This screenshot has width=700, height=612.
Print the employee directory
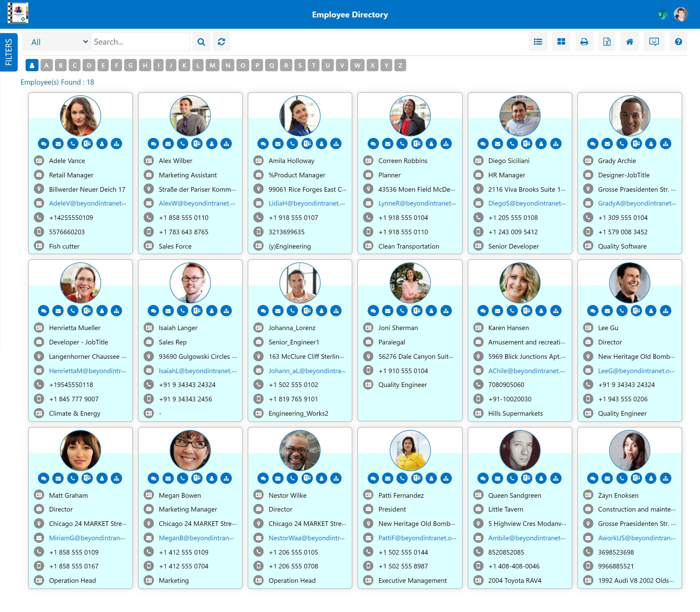[584, 41]
